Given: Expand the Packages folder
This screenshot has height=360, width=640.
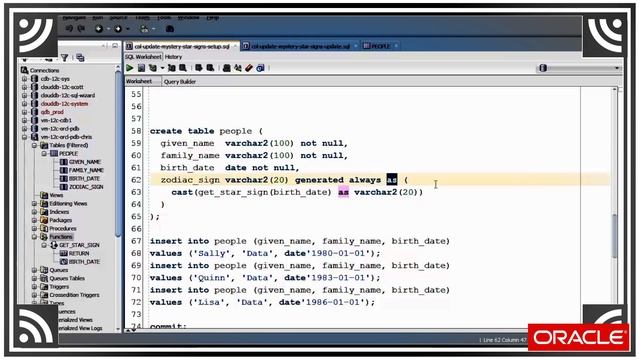Looking at the screenshot, I should 34,220.
